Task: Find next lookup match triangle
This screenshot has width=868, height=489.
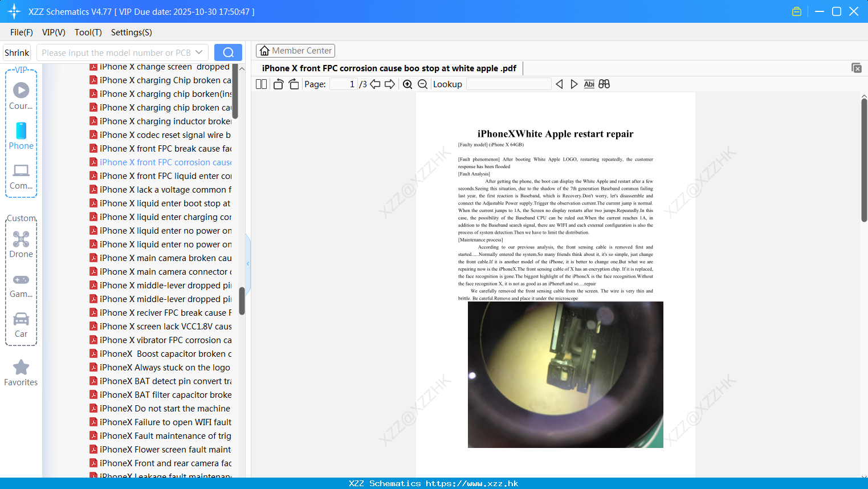Action: pos(574,84)
